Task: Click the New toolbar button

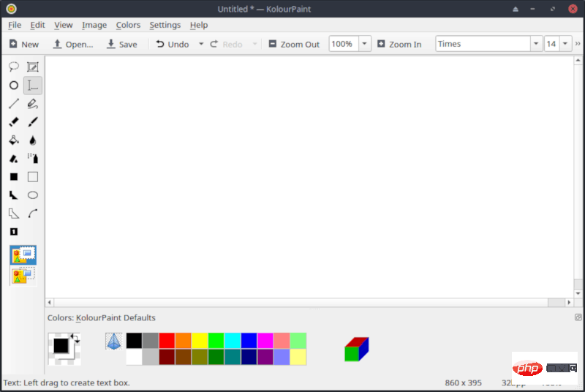Action: pyautogui.click(x=24, y=44)
